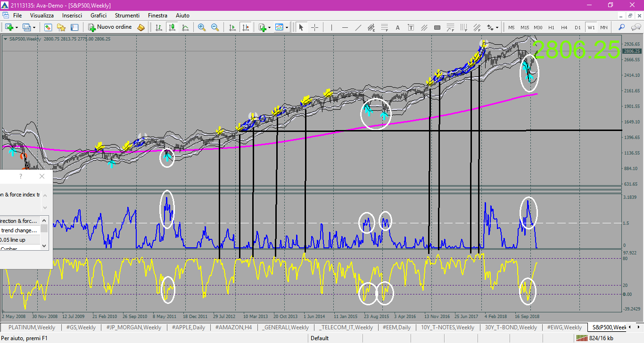Screen dimensions: 644x343
Task: Open the new chart icon
Action: pyautogui.click(x=8, y=27)
